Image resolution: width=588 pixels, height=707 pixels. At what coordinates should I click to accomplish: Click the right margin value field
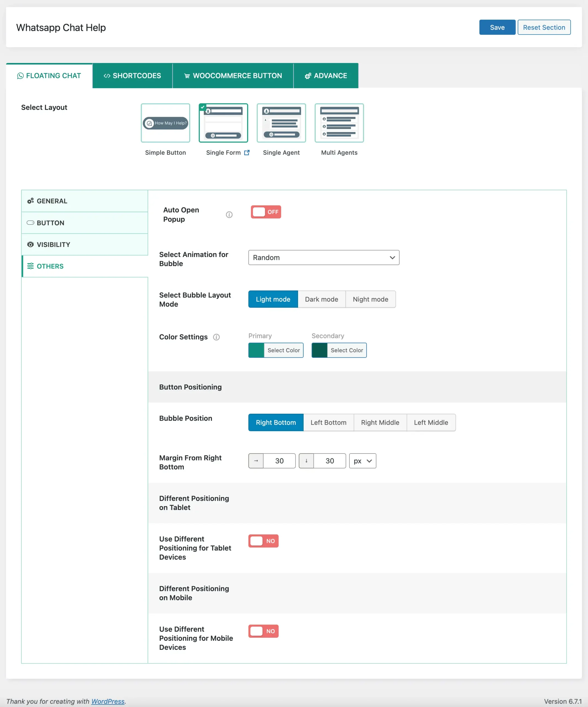pyautogui.click(x=279, y=461)
